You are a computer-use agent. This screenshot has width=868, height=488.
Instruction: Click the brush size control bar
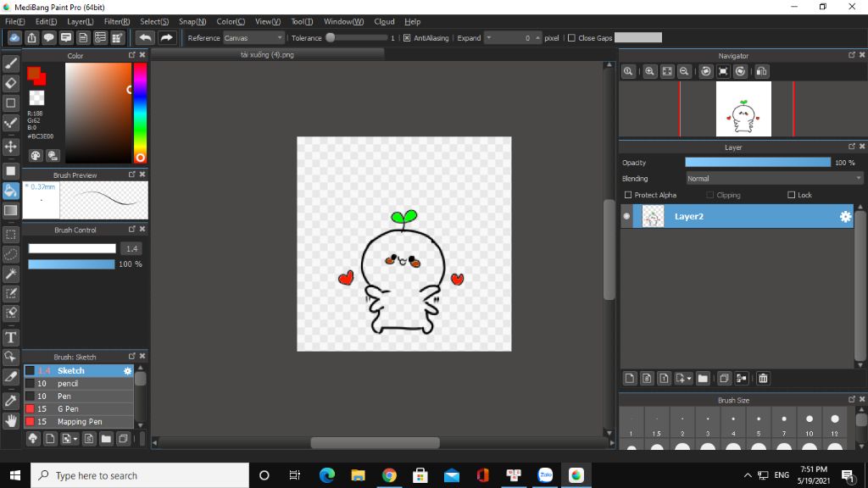[x=72, y=248]
